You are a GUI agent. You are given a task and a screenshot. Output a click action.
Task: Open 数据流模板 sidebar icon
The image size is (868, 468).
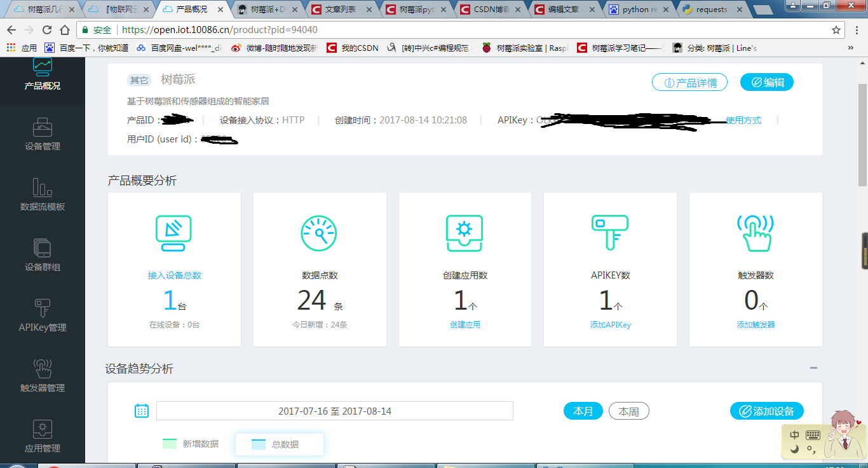[43, 188]
